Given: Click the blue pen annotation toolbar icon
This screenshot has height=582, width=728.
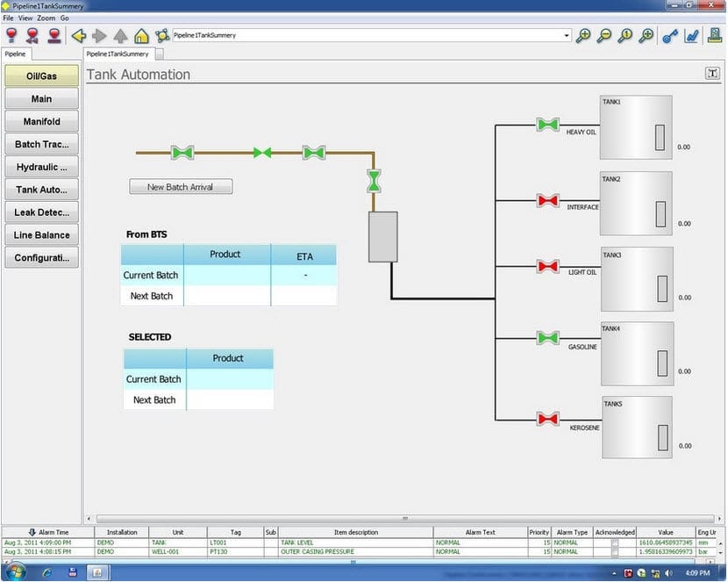Looking at the screenshot, I should (x=668, y=36).
